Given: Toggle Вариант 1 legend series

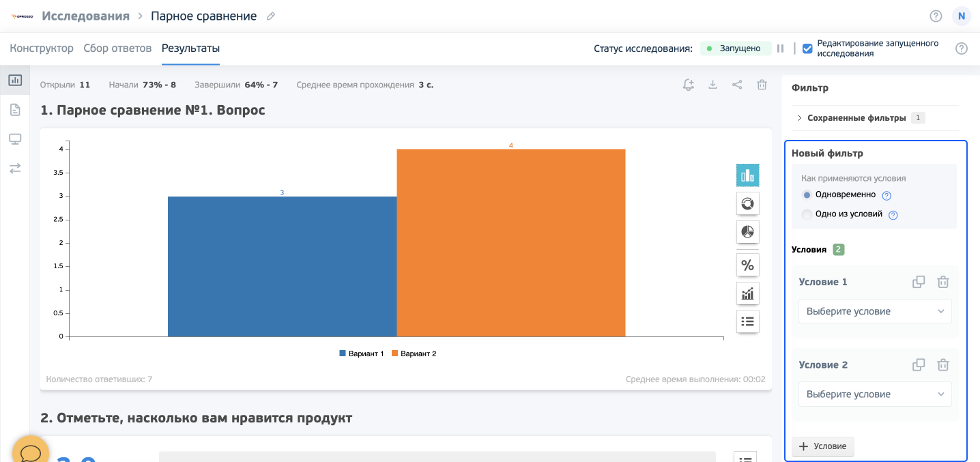Looking at the screenshot, I should click(362, 353).
